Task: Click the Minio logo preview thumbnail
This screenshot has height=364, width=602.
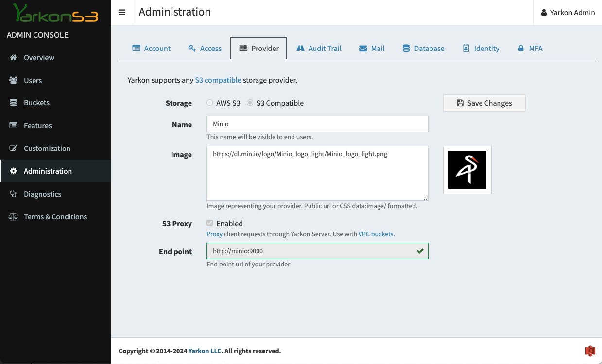Action: coord(467,170)
